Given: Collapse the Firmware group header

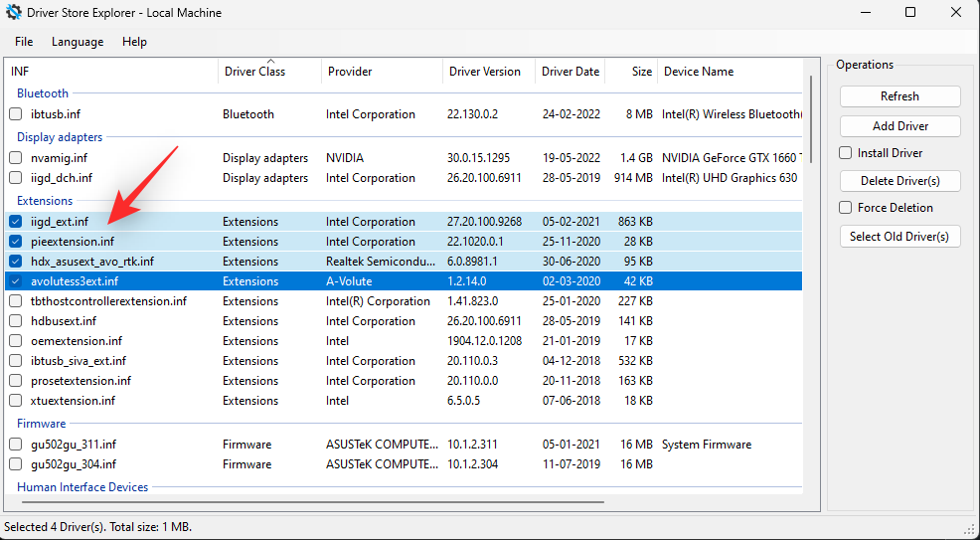Looking at the screenshot, I should [42, 423].
